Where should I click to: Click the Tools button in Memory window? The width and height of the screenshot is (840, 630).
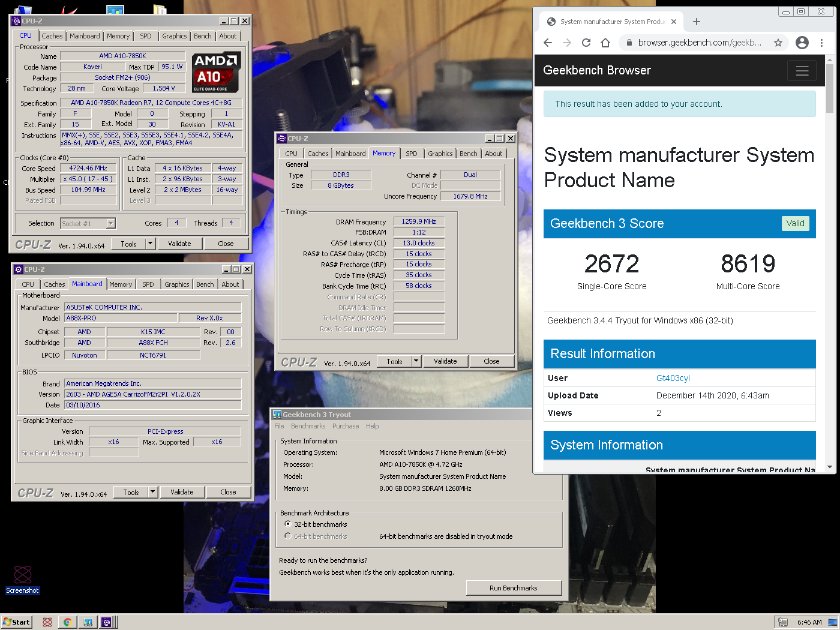point(394,361)
